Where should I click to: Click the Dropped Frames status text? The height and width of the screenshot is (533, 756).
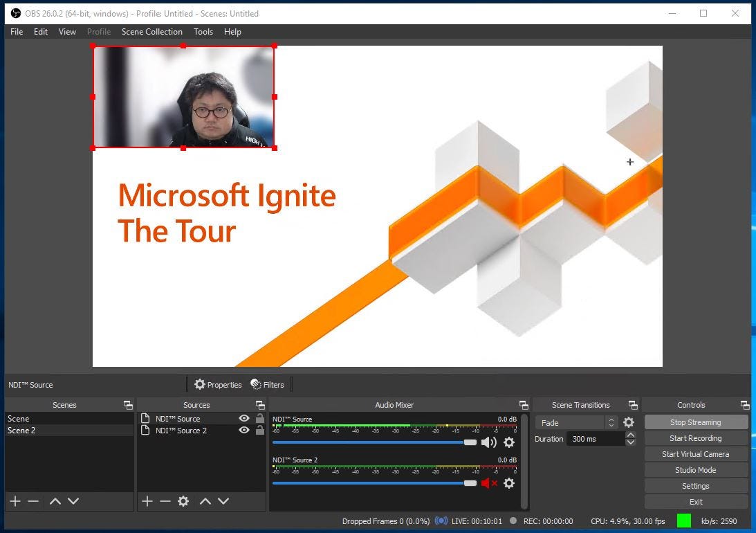[x=386, y=521]
